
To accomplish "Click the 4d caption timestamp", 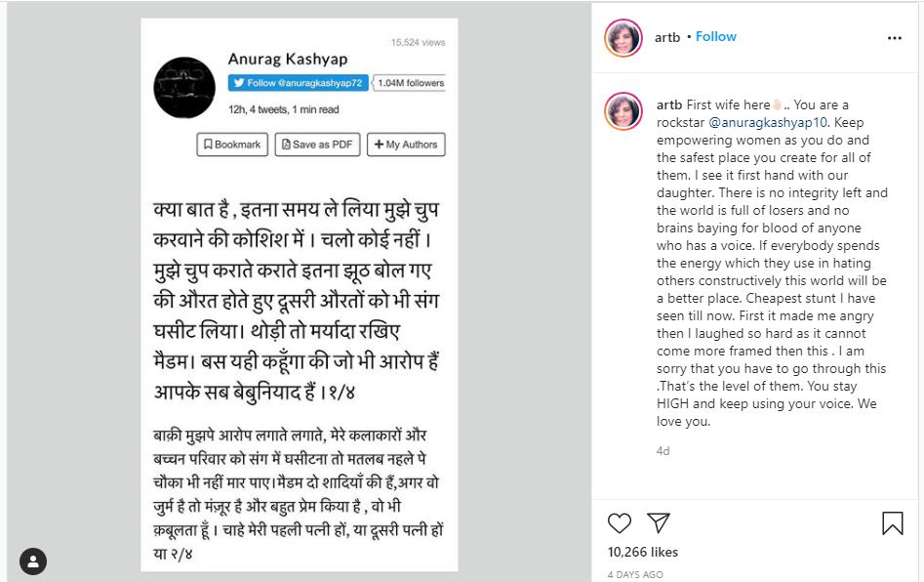I will pyautogui.click(x=663, y=451).
